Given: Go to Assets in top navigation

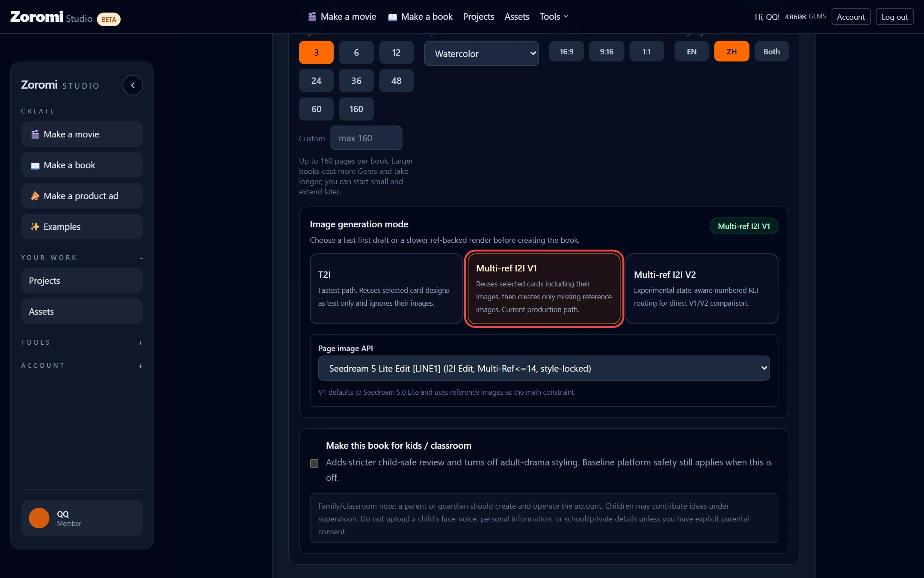Looking at the screenshot, I should (517, 17).
